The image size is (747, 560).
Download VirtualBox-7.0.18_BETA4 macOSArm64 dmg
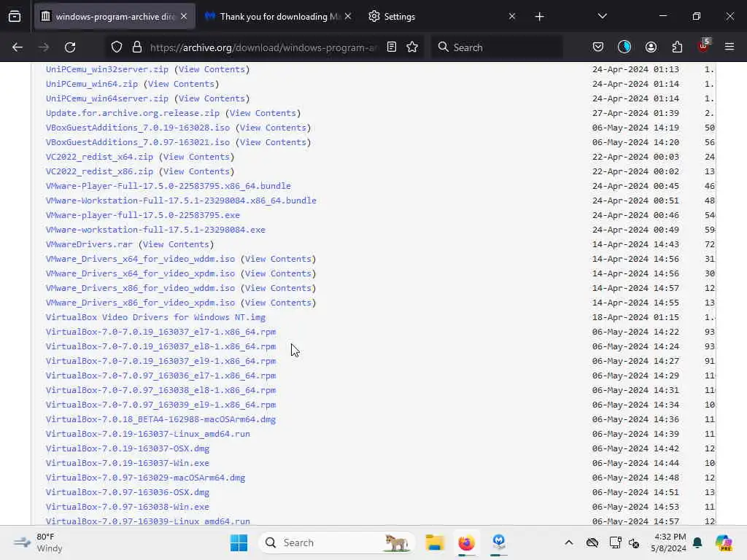[x=160, y=419]
